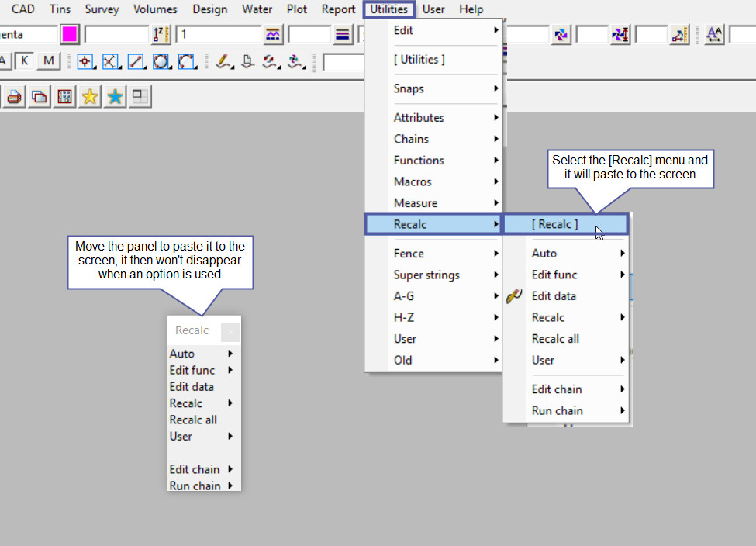Click the blue star icon
Screen dimensions: 756x546
[115, 97]
